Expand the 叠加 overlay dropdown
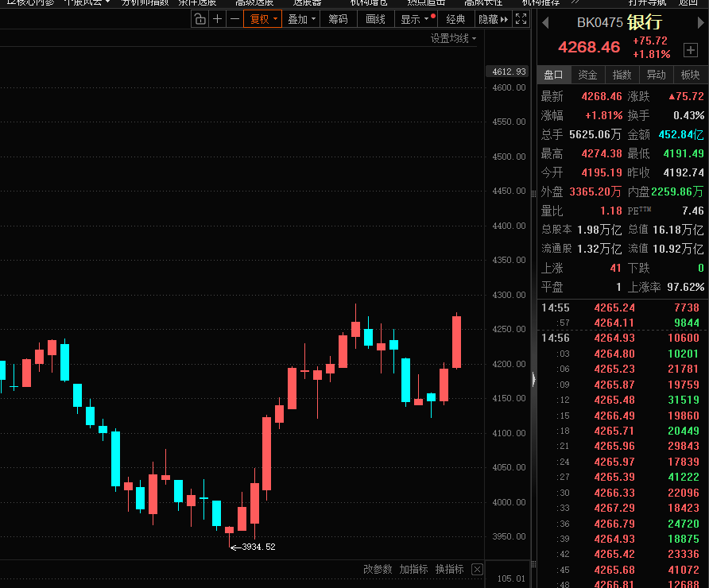709x588 pixels. click(x=302, y=19)
